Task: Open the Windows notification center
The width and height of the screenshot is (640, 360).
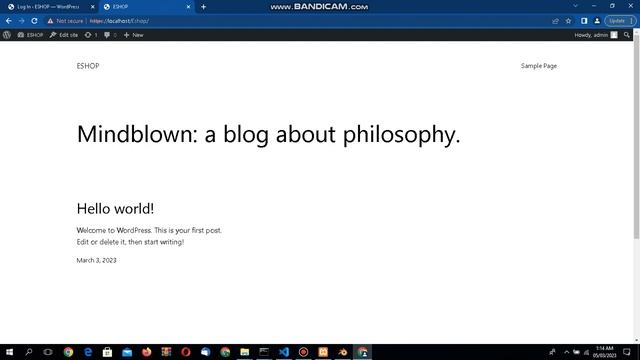Action: click(627, 352)
